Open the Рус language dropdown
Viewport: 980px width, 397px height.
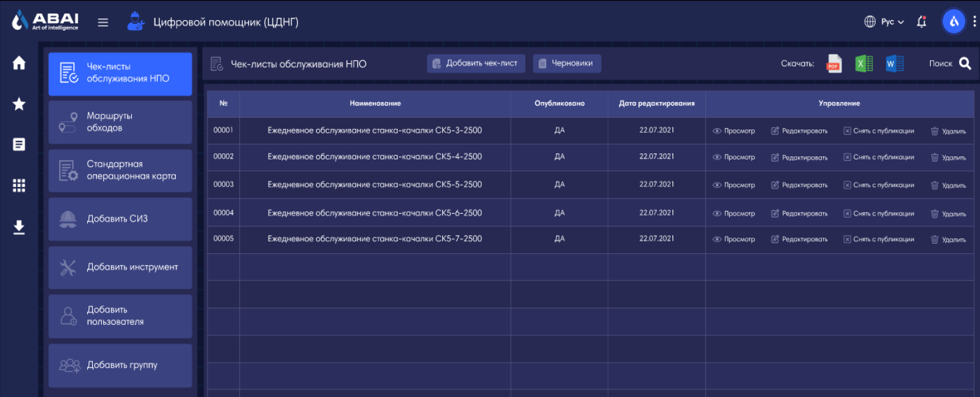[884, 22]
